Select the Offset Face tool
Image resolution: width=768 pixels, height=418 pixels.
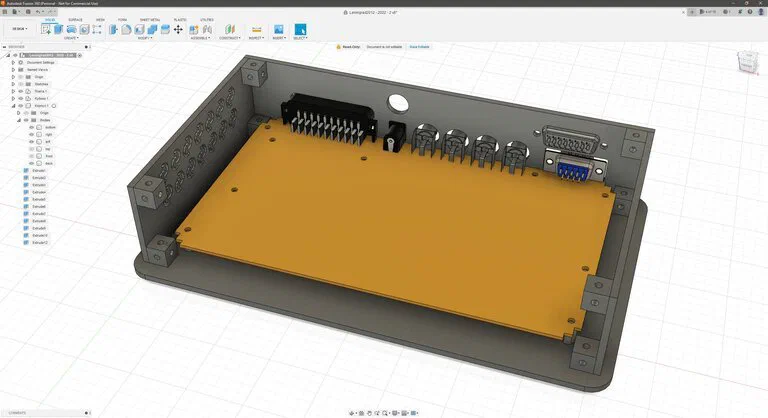click(x=165, y=29)
